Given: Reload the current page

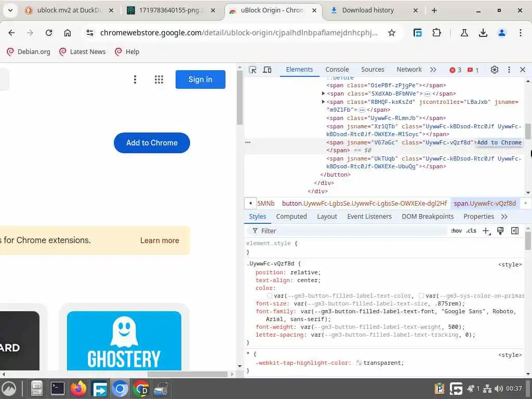Looking at the screenshot, I should click(x=49, y=33).
